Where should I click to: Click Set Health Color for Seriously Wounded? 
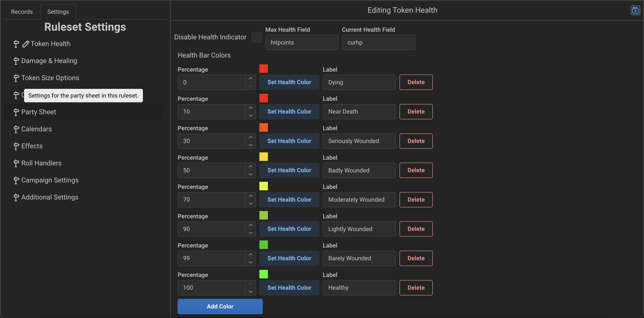pyautogui.click(x=289, y=141)
